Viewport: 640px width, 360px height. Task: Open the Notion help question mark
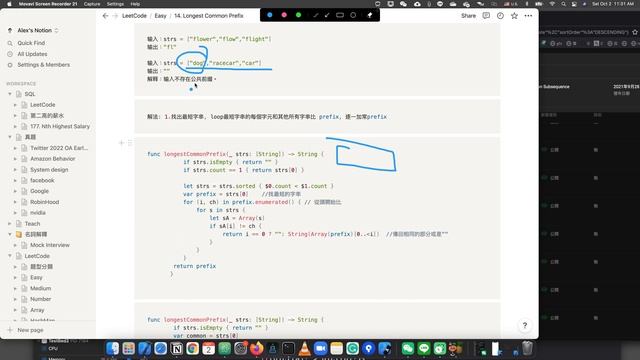pos(525,325)
